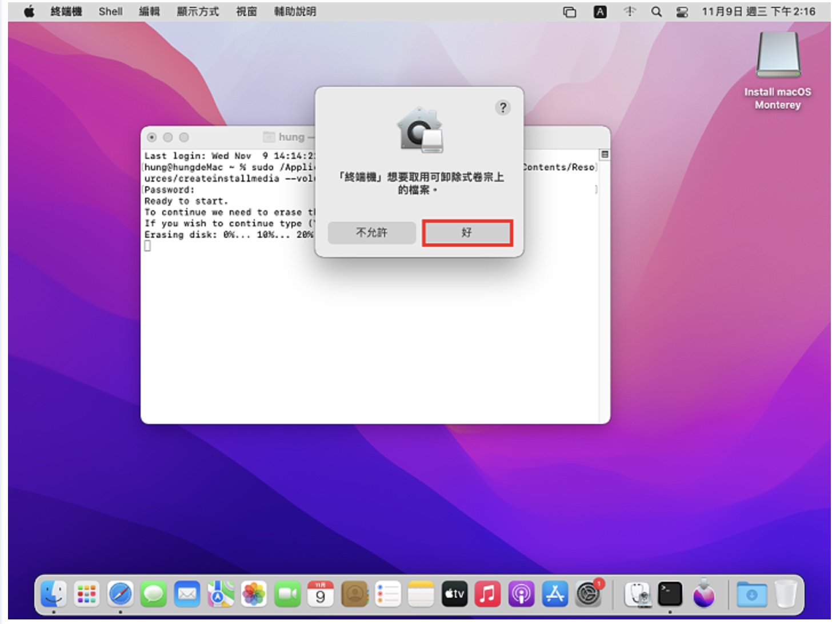Open the Shell menu
The width and height of the screenshot is (840, 624).
(110, 11)
